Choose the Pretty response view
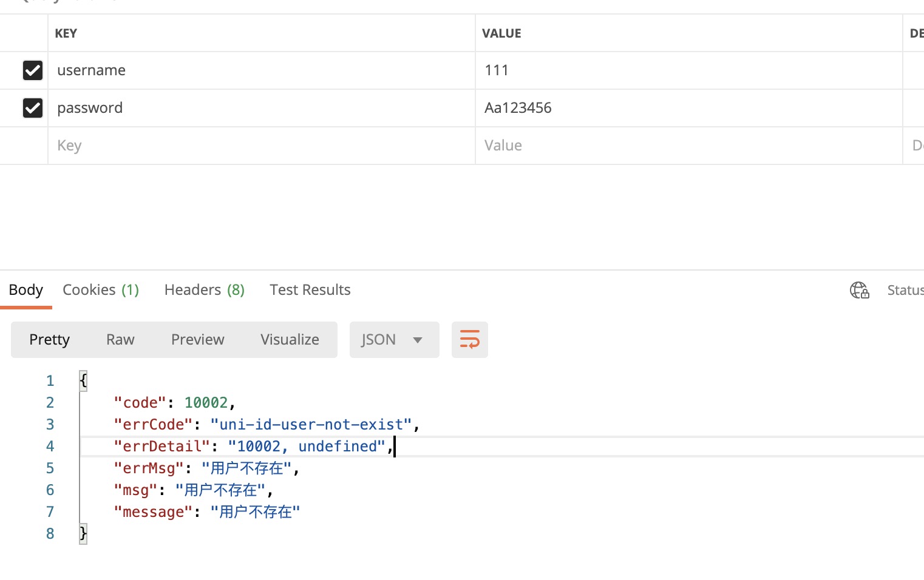 tap(50, 340)
